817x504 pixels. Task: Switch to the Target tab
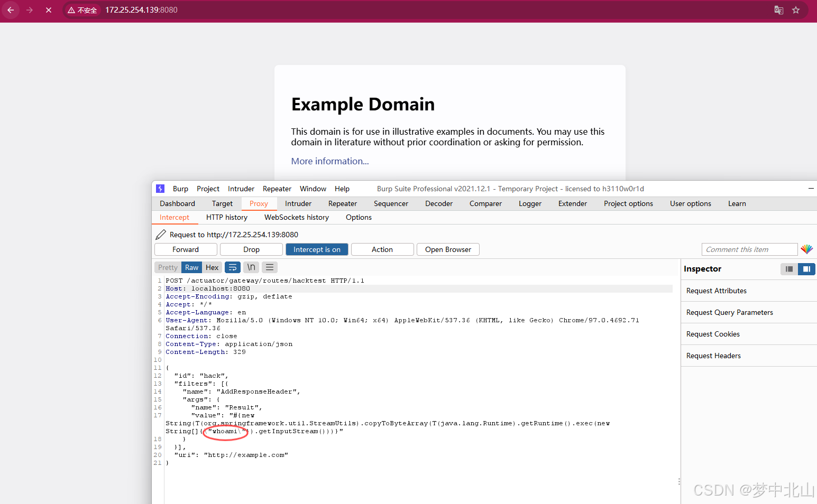tap(222, 203)
